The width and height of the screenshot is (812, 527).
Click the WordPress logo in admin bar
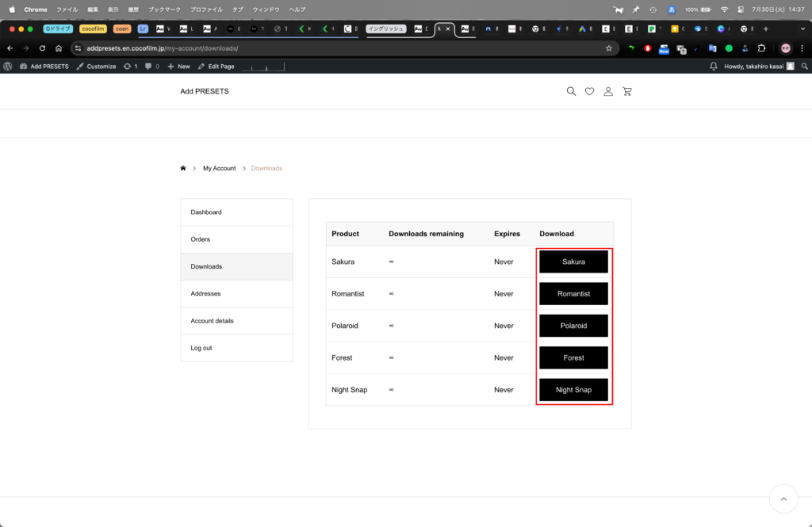8,67
